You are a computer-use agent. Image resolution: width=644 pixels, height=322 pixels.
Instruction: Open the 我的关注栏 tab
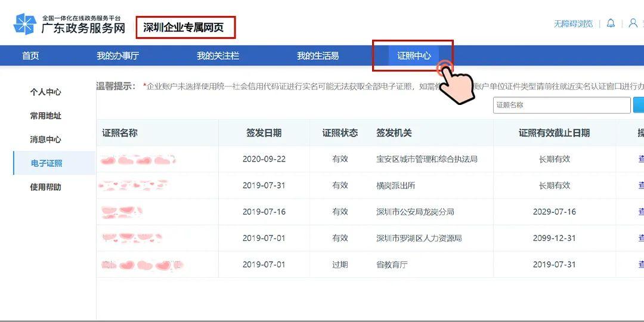pos(218,55)
